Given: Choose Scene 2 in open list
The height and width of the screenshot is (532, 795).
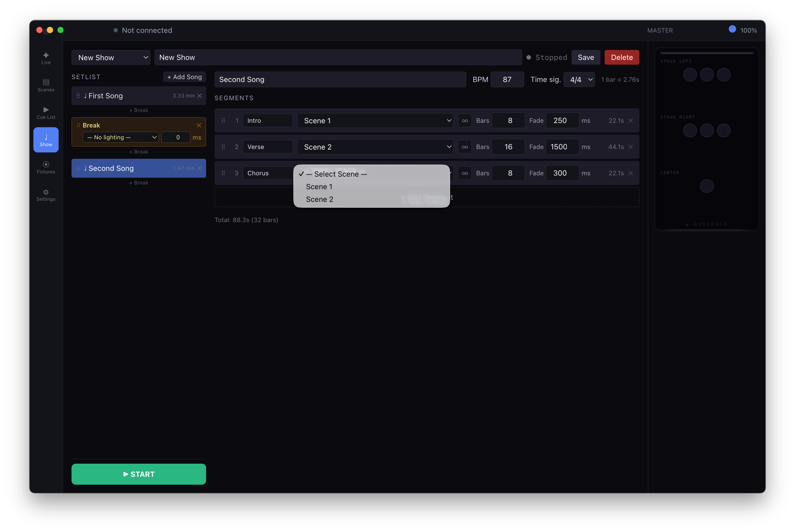Looking at the screenshot, I should point(371,199).
